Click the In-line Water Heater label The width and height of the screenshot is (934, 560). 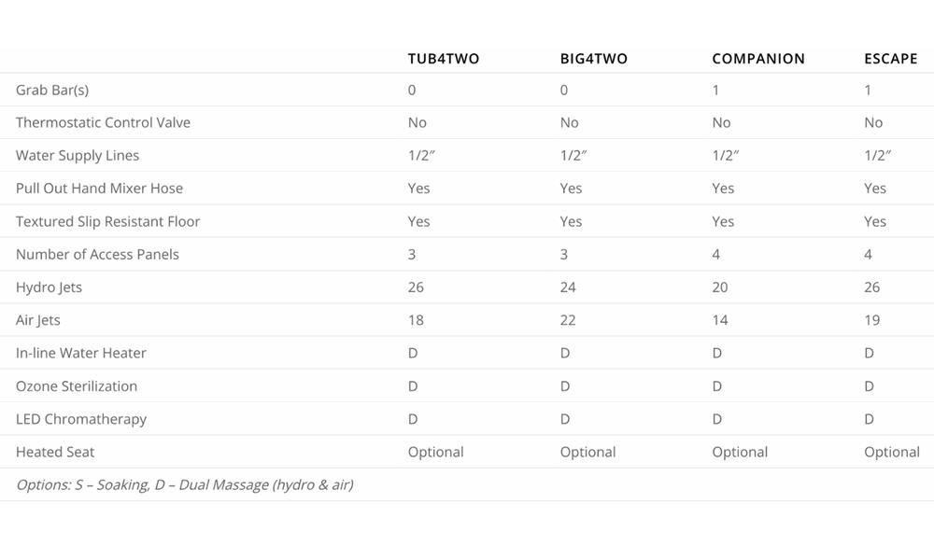81,353
